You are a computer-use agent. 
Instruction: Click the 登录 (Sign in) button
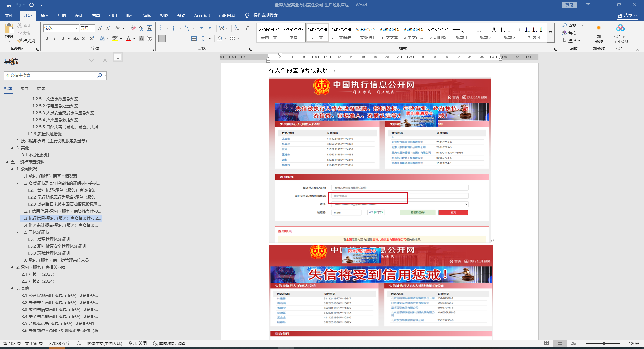569,5
